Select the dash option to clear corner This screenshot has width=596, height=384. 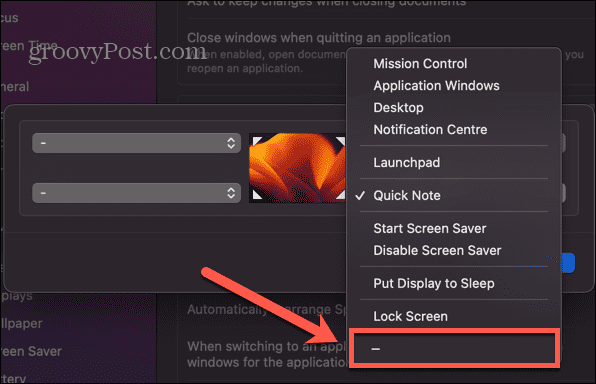[x=454, y=349]
